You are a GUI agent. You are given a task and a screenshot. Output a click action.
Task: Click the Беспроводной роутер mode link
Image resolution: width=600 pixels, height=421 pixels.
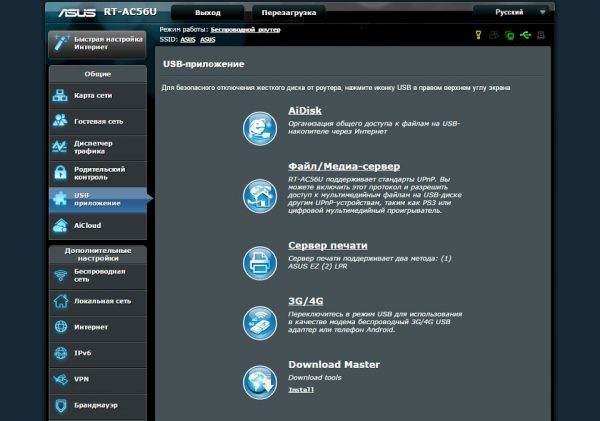click(x=245, y=29)
